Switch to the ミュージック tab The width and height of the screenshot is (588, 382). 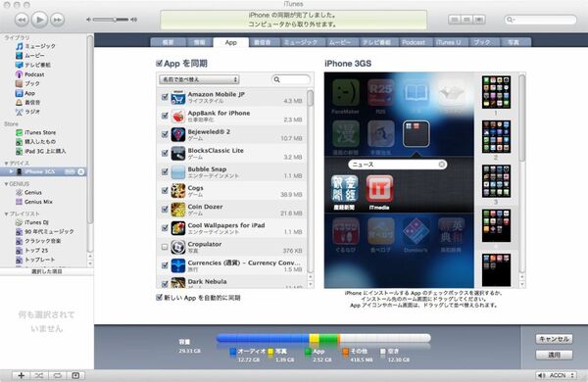click(x=301, y=42)
